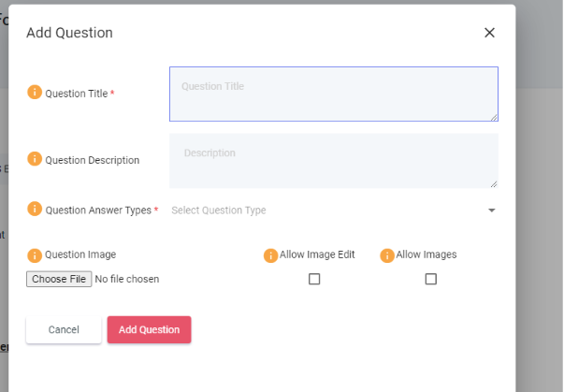Click the No file chosen text
Viewport: 564px width, 392px height.
click(x=127, y=279)
